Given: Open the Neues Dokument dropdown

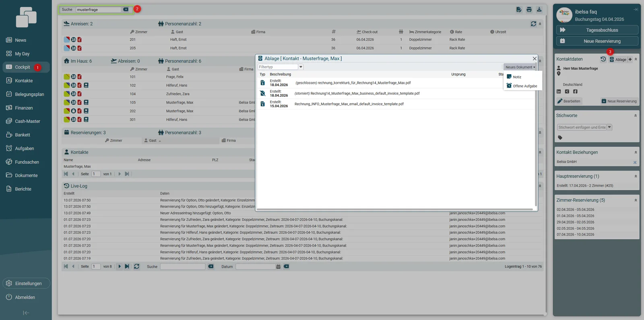Looking at the screenshot, I should tap(520, 67).
